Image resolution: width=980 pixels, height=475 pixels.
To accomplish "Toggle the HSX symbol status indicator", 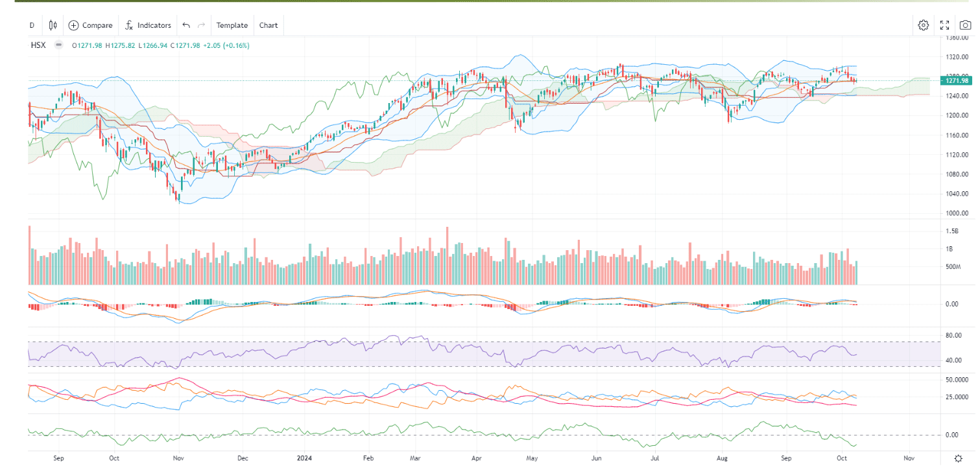I will 59,45.
